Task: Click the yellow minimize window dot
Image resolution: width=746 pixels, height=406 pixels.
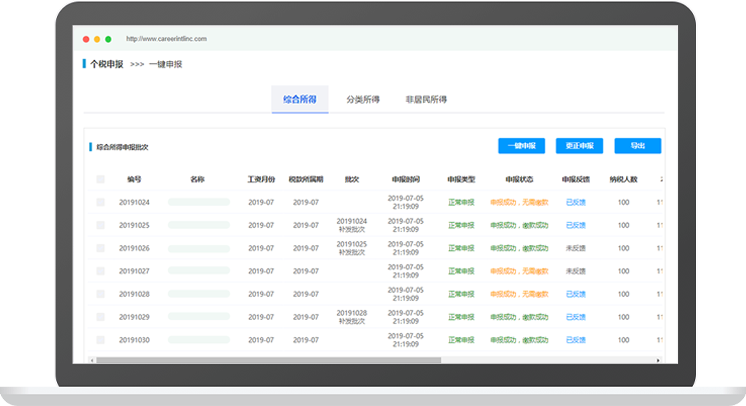Action: (x=96, y=39)
